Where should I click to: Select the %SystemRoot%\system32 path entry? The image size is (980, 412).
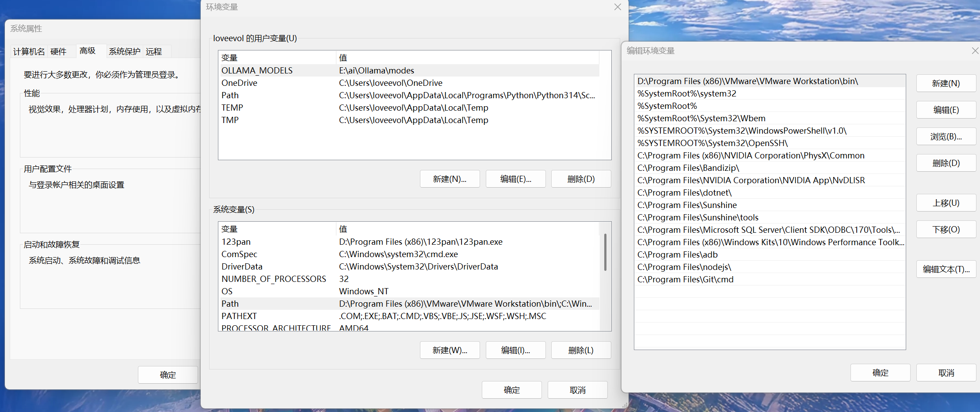coord(770,93)
